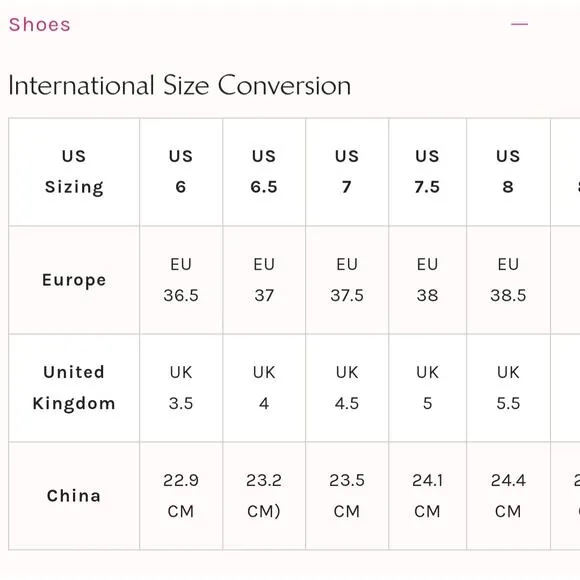The height and width of the screenshot is (580, 580).
Task: Select the US 6 column header
Action: (x=181, y=172)
